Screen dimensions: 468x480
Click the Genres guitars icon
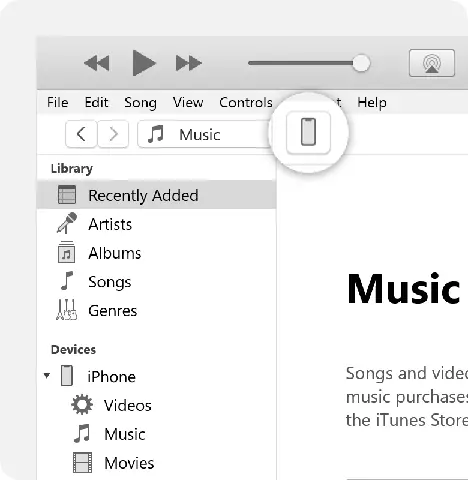point(66,310)
